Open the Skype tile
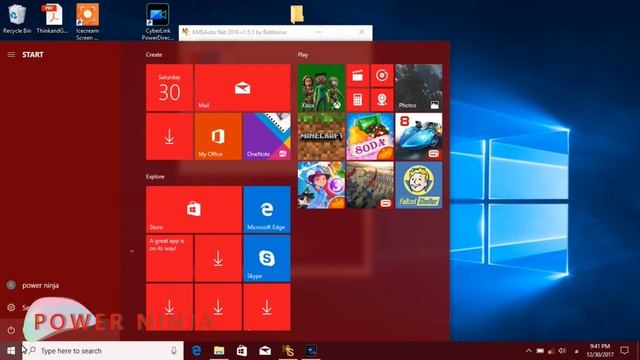640x360 pixels. tap(267, 258)
